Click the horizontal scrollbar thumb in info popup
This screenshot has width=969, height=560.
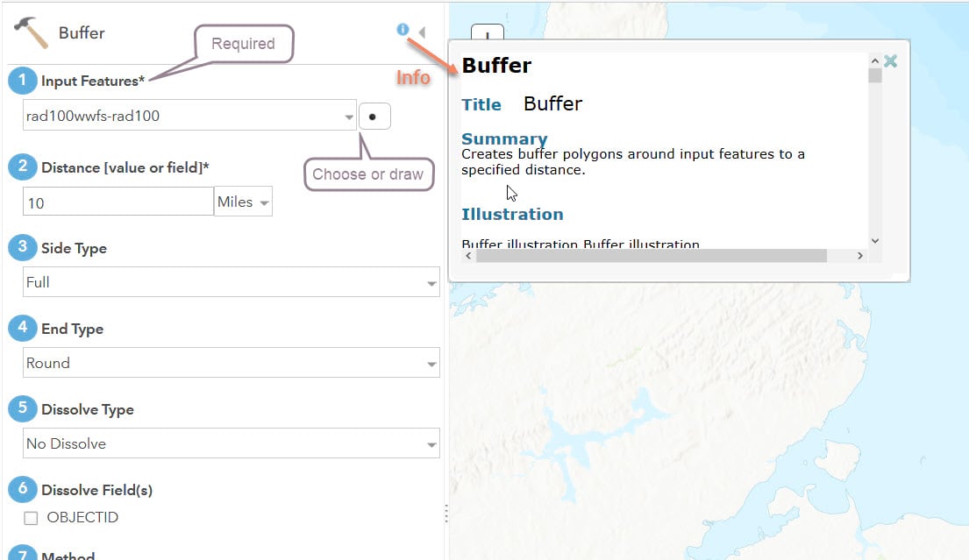click(651, 256)
